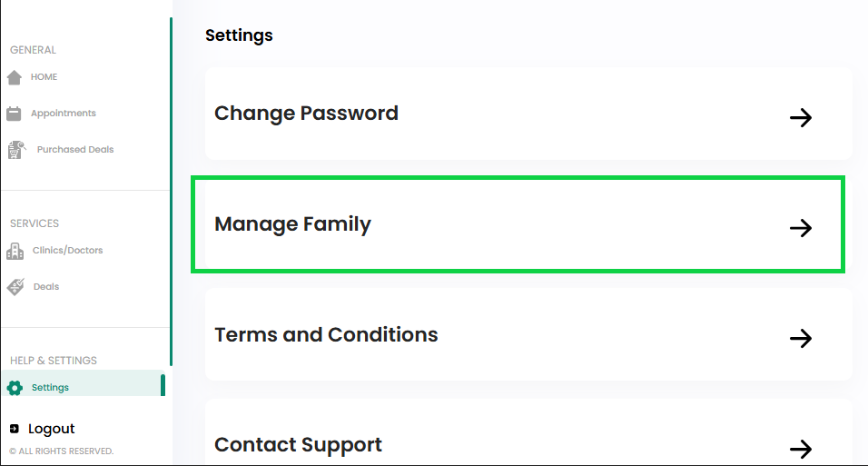Viewport: 868px width, 466px height.
Task: Click the Clinics/Doctors building icon
Action: point(15,251)
